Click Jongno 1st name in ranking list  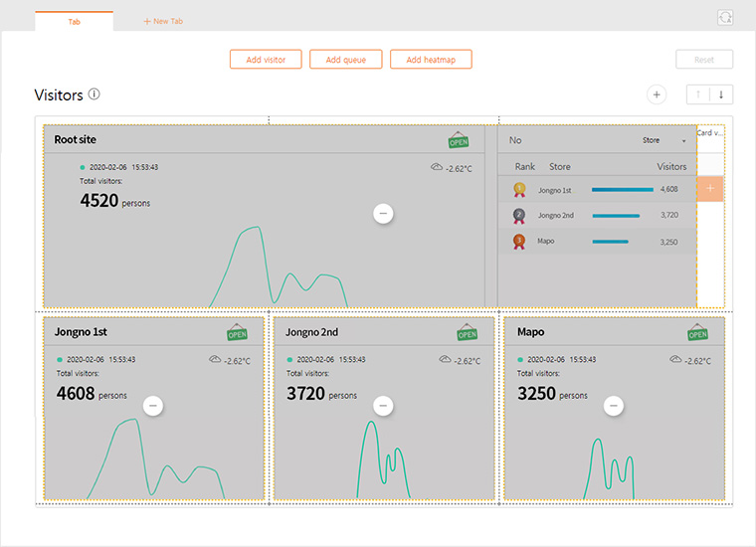(554, 190)
